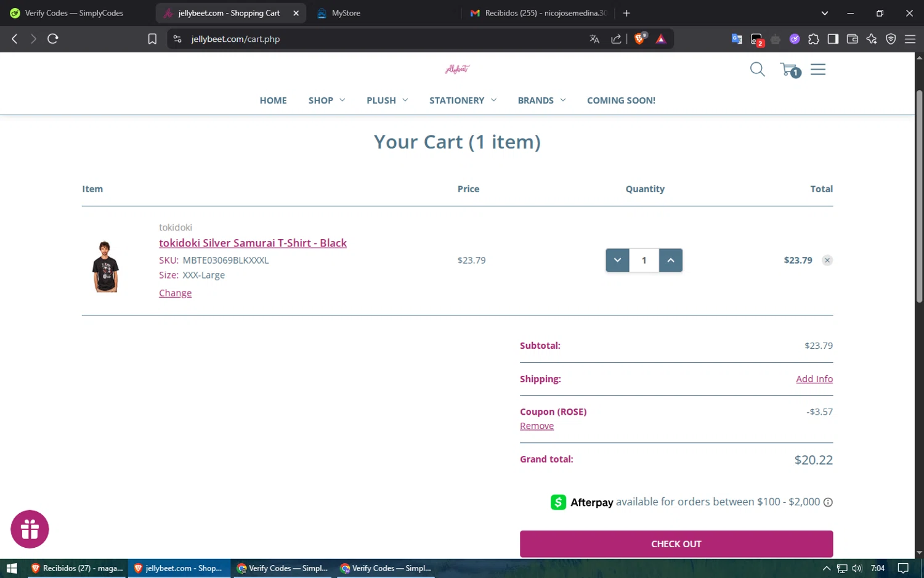Open a new browser tab
The height and width of the screenshot is (578, 924).
click(626, 13)
